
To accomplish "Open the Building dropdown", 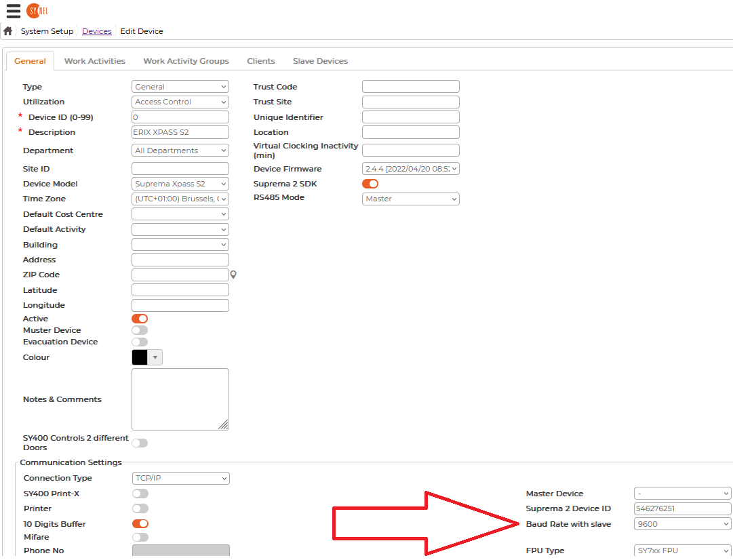I will (180, 245).
